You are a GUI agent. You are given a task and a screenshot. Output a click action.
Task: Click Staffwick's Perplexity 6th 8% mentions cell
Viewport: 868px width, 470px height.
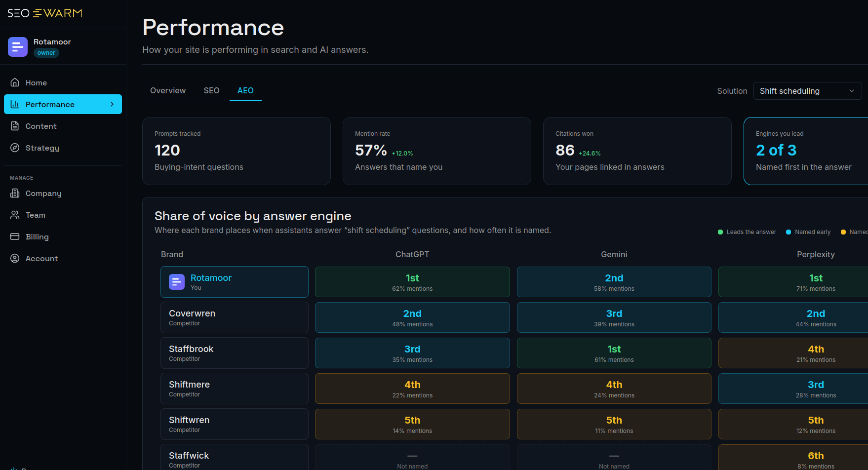(x=793, y=457)
